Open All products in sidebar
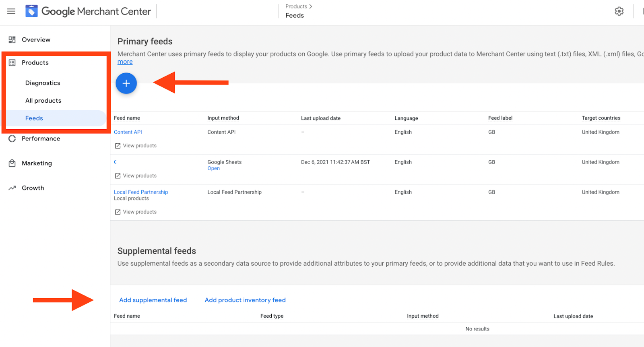 pos(43,101)
